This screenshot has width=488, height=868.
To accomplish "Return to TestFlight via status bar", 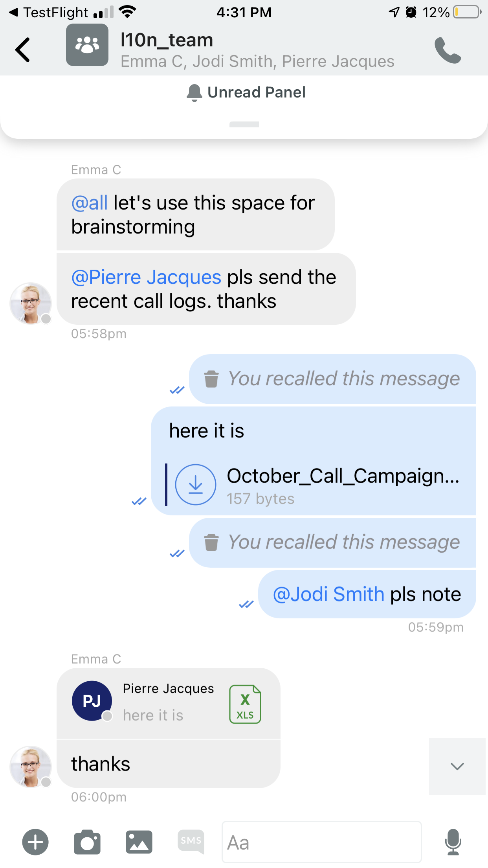I will pos(49,13).
